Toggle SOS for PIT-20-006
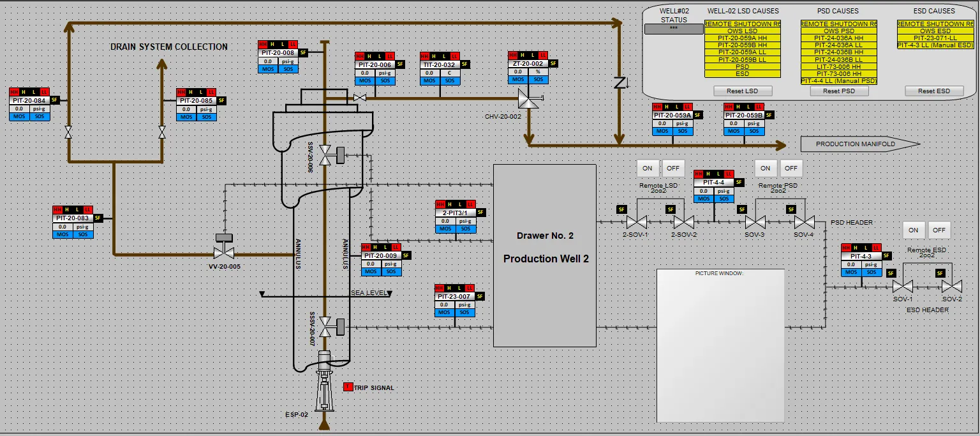The height and width of the screenshot is (436, 980). click(x=385, y=81)
